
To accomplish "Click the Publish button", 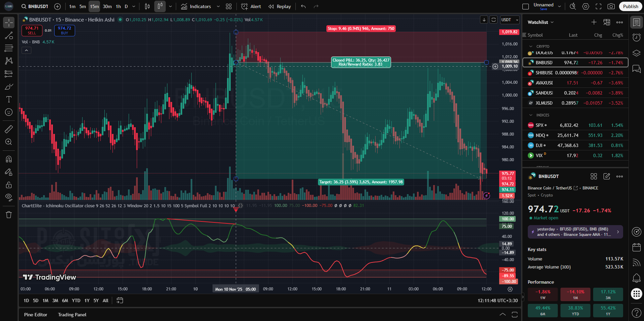I will click(x=630, y=6).
